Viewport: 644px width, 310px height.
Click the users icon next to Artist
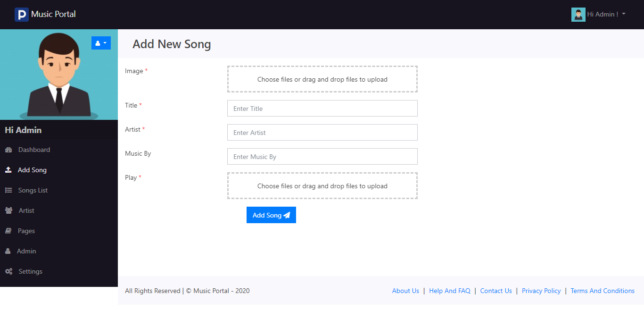click(x=8, y=210)
